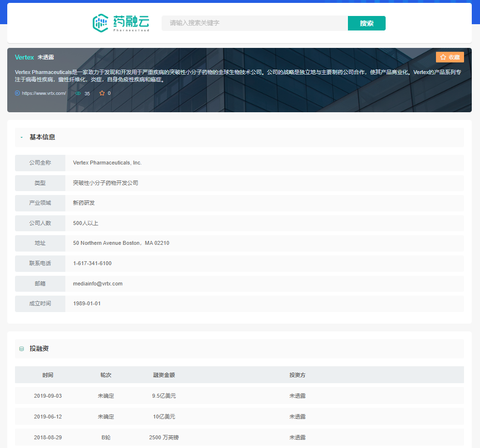
Task: Collapse the 基本信息 section arrow
Action: click(x=21, y=137)
